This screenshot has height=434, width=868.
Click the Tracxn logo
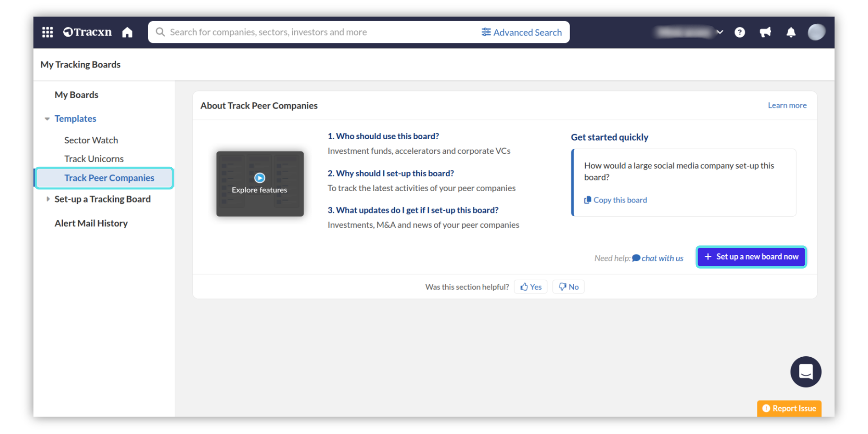(88, 32)
